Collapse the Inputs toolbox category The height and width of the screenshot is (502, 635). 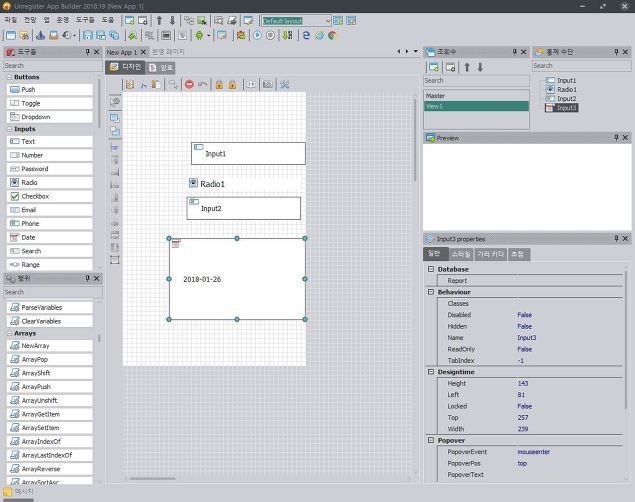tap(10, 129)
